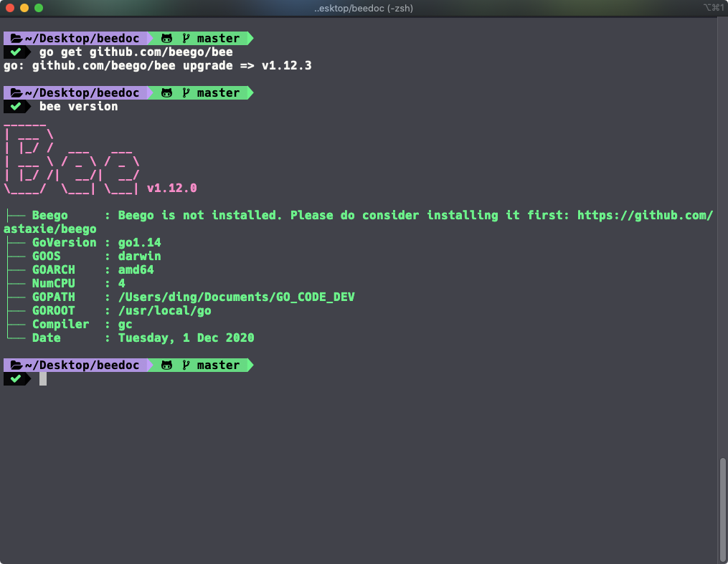
Task: Click the 'go1.14' GoVersion value
Action: 140,242
